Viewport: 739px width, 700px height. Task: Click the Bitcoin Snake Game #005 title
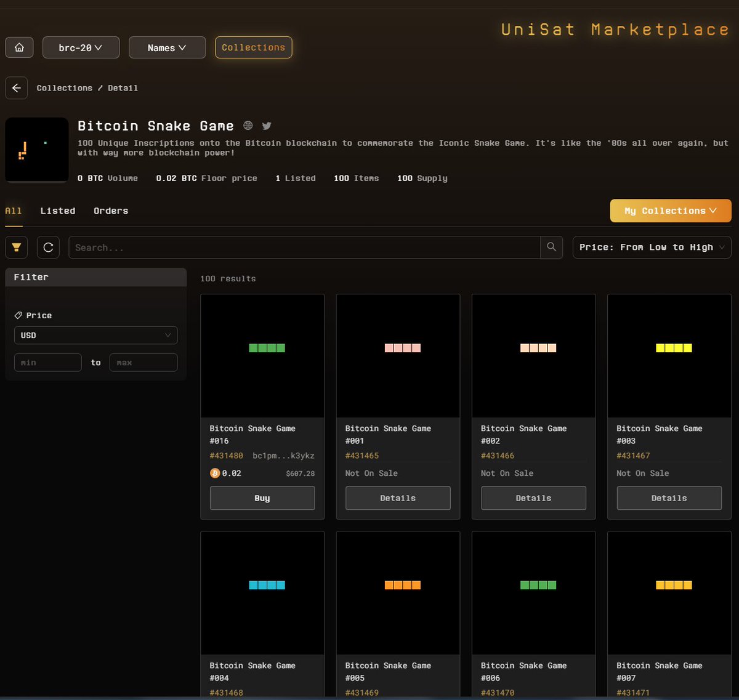click(x=388, y=672)
